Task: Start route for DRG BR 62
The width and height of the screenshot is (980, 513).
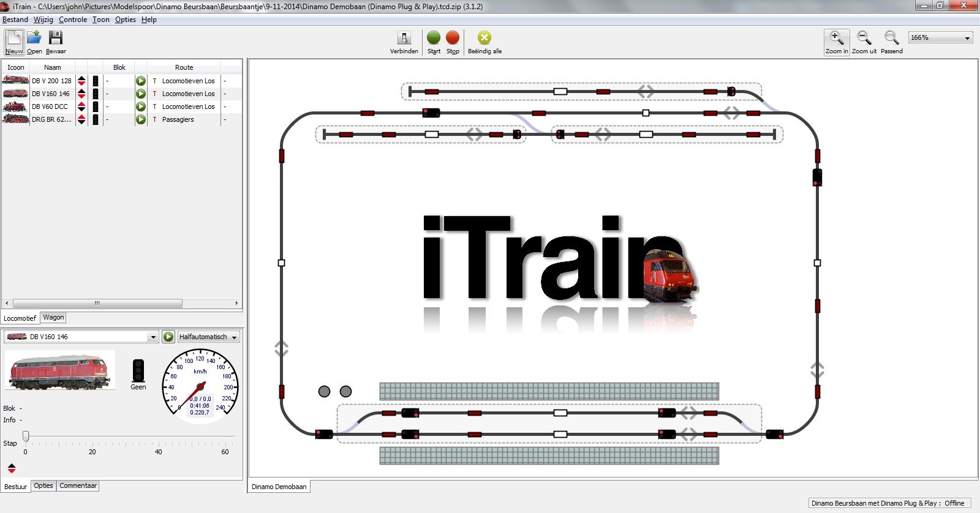Action: click(141, 119)
